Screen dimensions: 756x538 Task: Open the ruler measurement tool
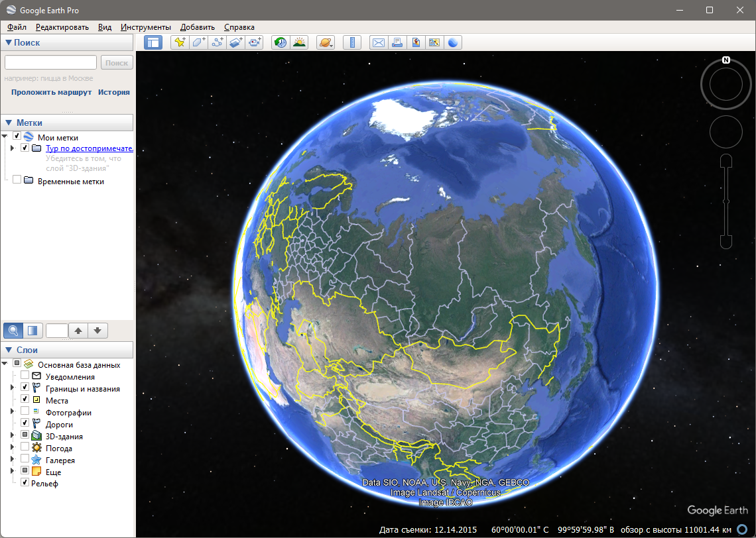[x=352, y=42]
